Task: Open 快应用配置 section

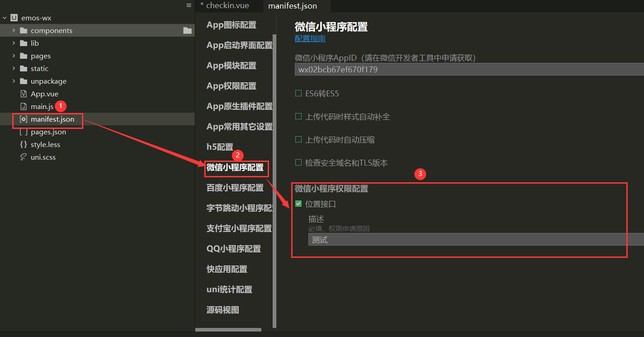Action: pyautogui.click(x=227, y=269)
